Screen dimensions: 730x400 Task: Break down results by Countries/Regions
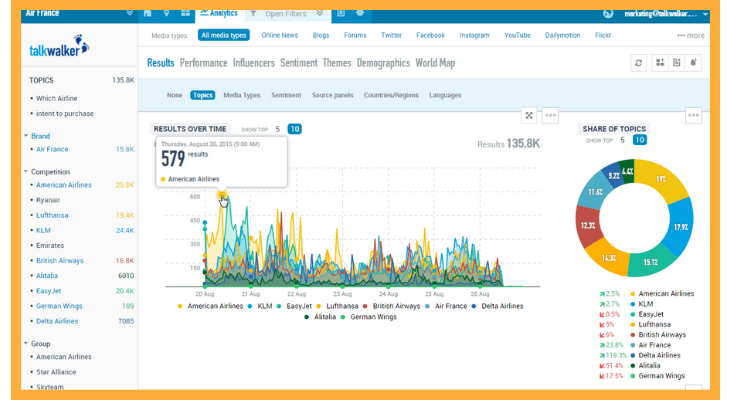point(391,95)
